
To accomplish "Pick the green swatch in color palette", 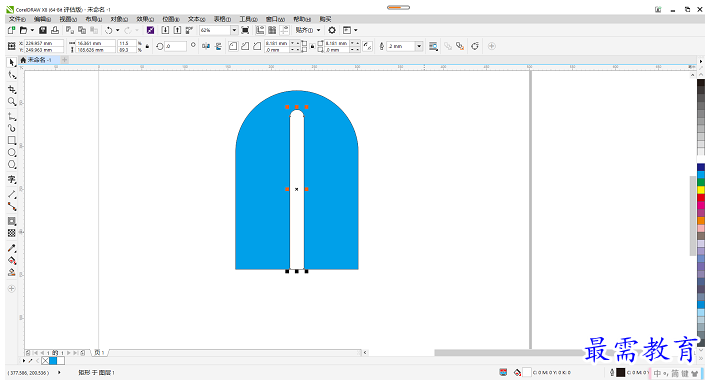I will 701,182.
